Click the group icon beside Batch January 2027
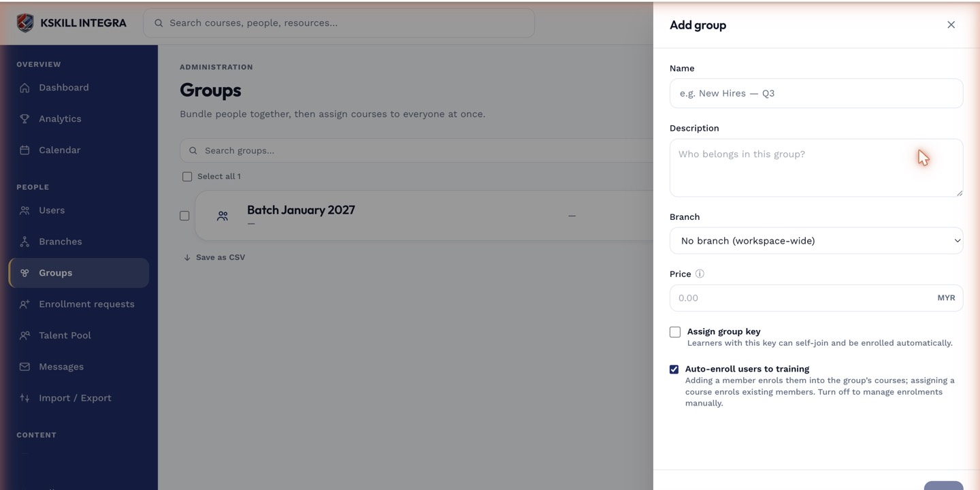The width and height of the screenshot is (980, 490). 223,216
